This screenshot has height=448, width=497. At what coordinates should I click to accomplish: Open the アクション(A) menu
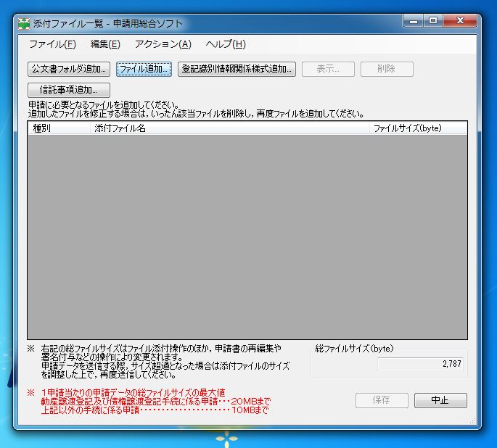[163, 44]
